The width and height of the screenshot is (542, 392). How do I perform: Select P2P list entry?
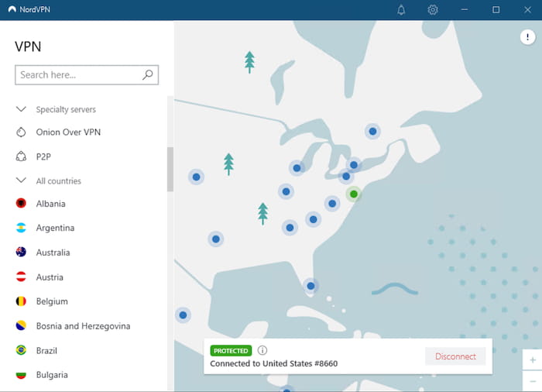[x=43, y=156]
